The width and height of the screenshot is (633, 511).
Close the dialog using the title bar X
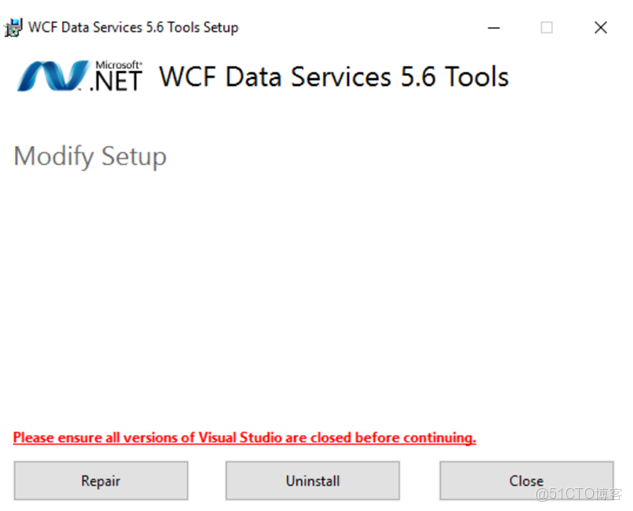click(601, 27)
